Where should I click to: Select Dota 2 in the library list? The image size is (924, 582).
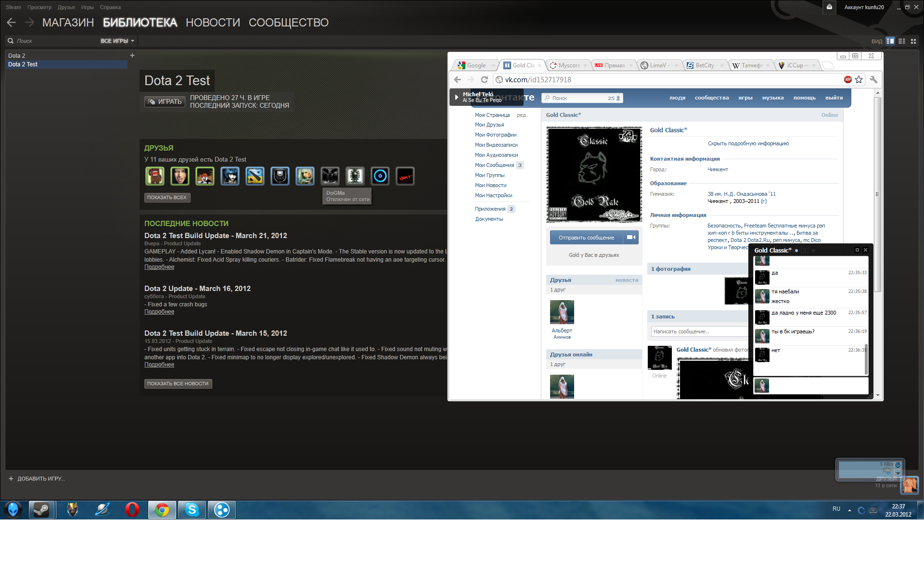coord(66,56)
